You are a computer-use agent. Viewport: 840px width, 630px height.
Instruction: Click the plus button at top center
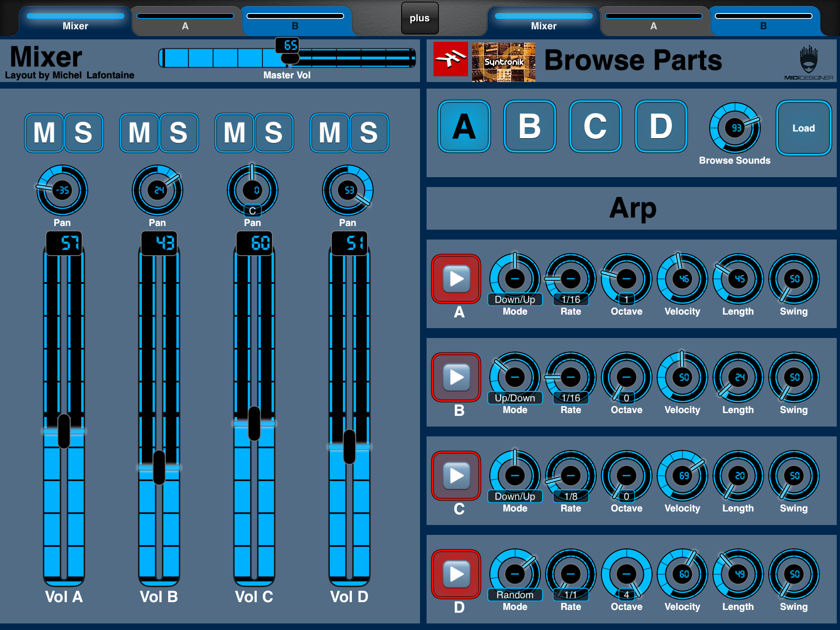pos(420,18)
